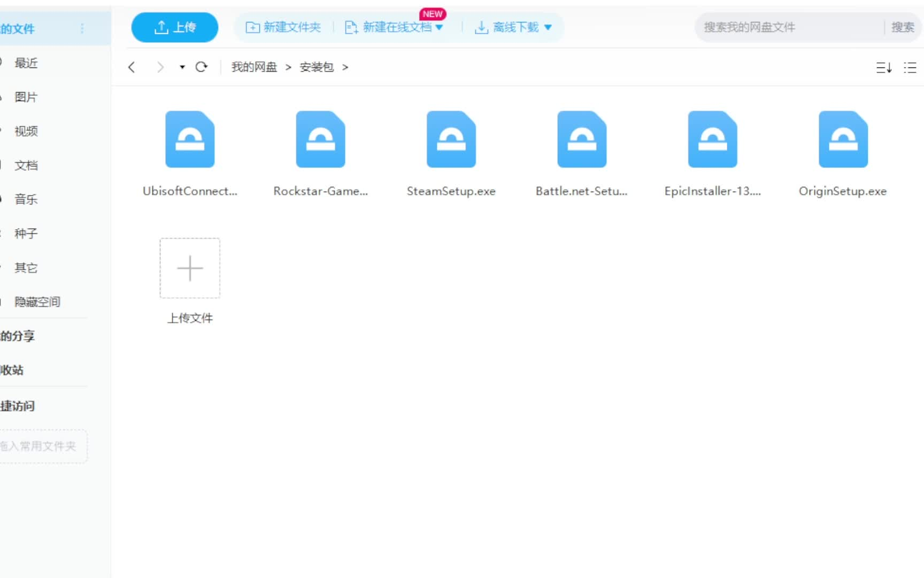Open the files tab menu dots
Screen dimensions: 924x578
coord(82,28)
